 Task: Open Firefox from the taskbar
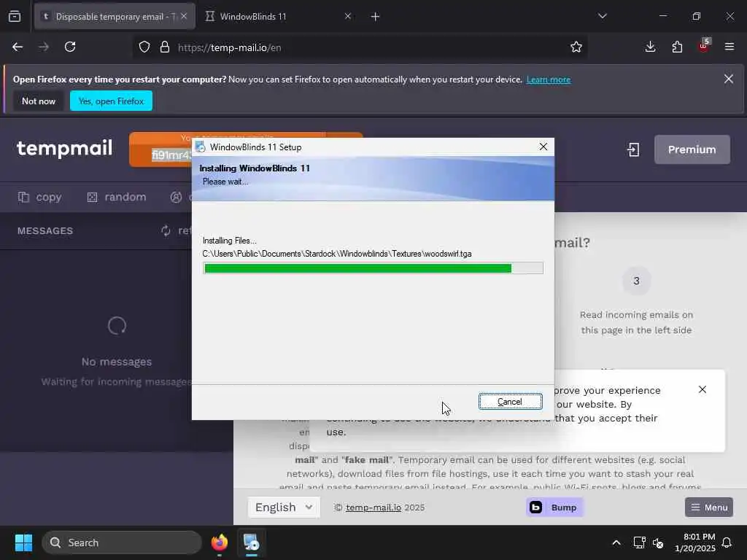(220, 542)
